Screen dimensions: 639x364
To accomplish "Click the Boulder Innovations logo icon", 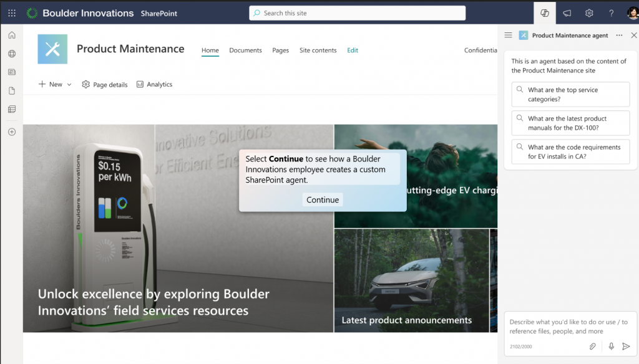I will coord(32,13).
